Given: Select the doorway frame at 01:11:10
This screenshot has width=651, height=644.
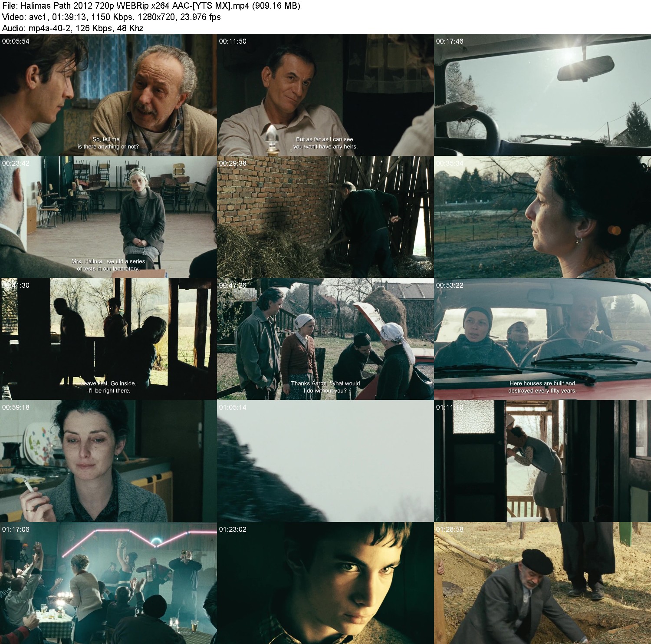Looking at the screenshot, I should pyautogui.click(x=542, y=461).
